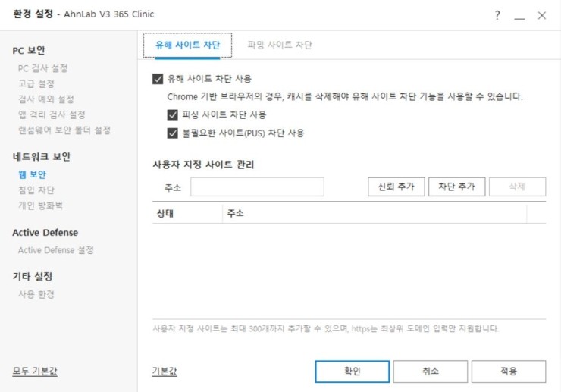Click the 삭제 button

coord(517,187)
